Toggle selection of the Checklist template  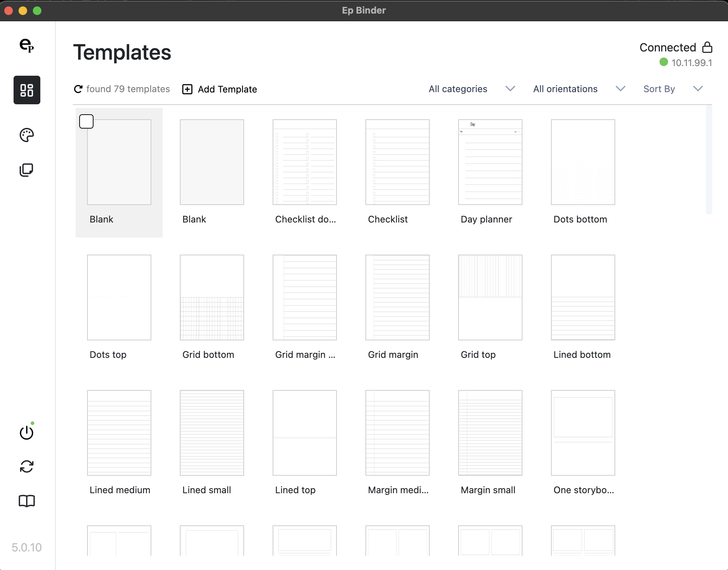[397, 162]
